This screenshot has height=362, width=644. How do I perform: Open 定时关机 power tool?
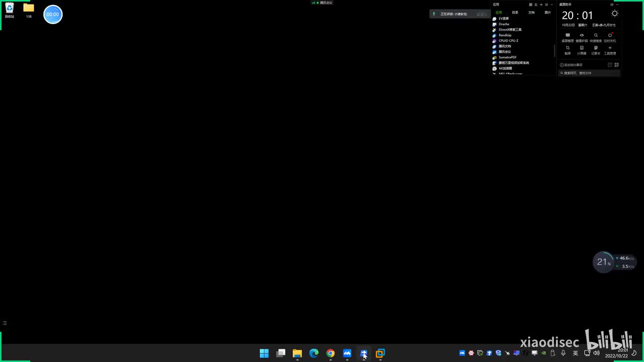610,38
